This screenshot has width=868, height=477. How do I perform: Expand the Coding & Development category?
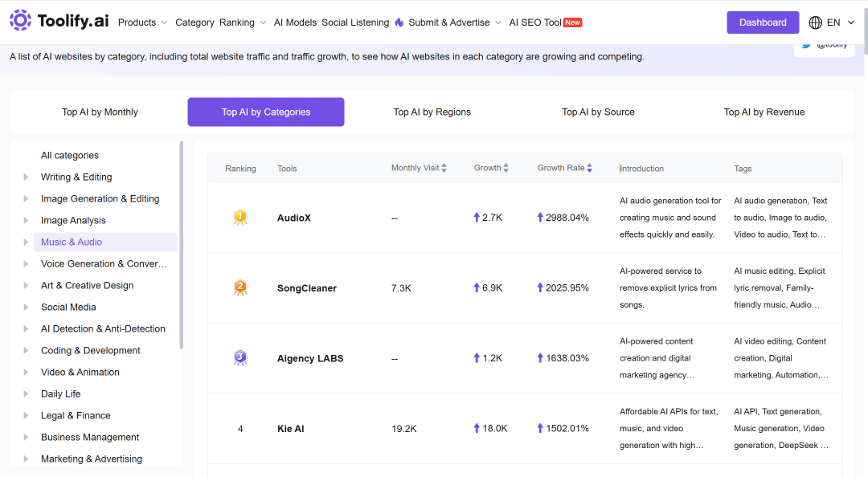click(x=26, y=350)
